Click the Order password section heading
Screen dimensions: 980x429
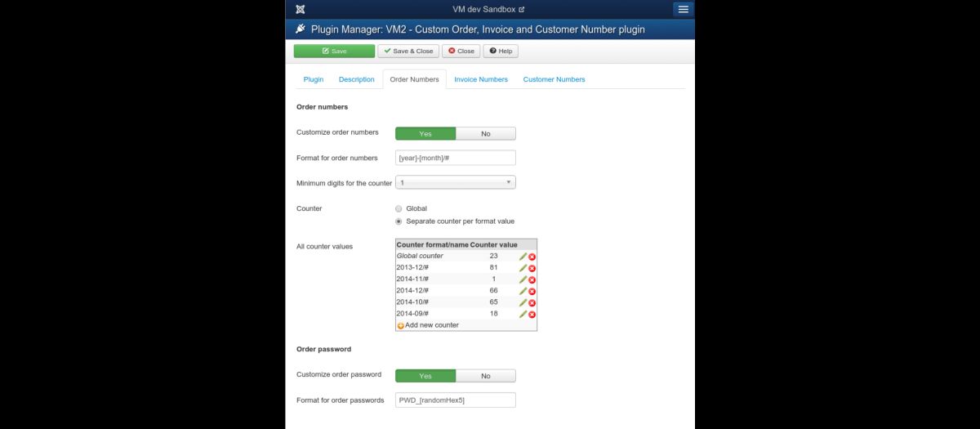tap(323, 349)
